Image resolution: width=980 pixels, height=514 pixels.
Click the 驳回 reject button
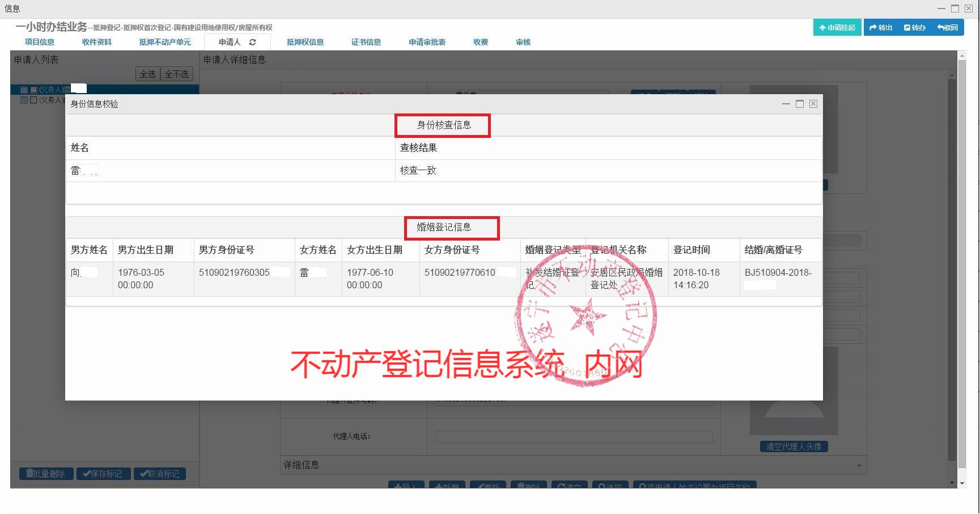tap(947, 27)
